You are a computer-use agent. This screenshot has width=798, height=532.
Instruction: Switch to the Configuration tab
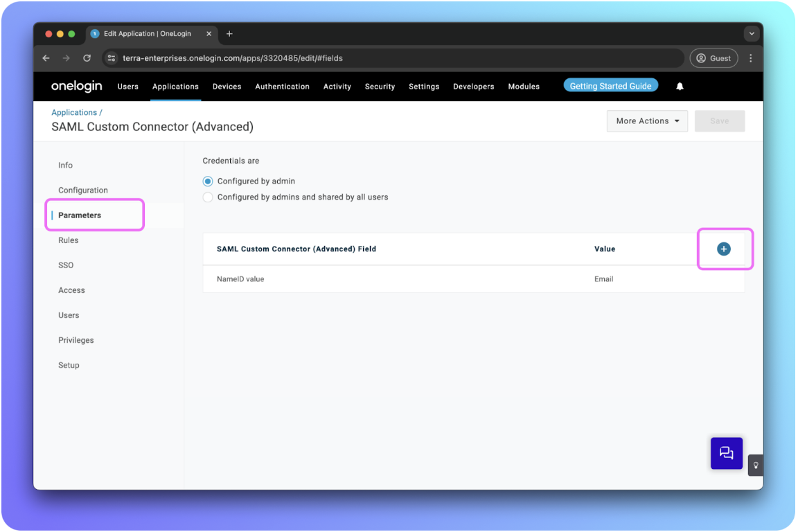coord(83,190)
